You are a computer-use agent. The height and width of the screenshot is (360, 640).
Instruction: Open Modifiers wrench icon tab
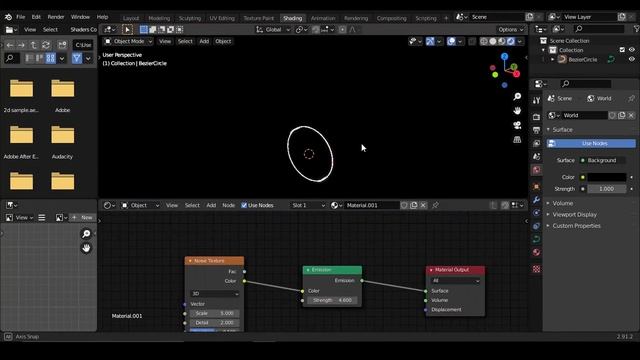[536, 200]
